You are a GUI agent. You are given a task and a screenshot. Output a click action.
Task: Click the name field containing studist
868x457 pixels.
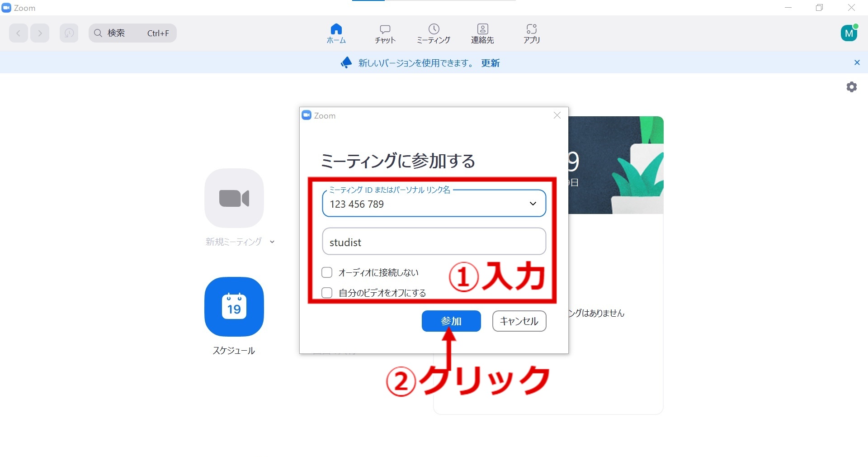[x=434, y=242]
